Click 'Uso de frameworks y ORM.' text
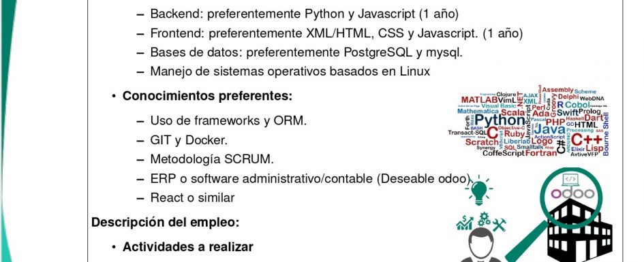The height and width of the screenshot is (262, 644). [228, 121]
